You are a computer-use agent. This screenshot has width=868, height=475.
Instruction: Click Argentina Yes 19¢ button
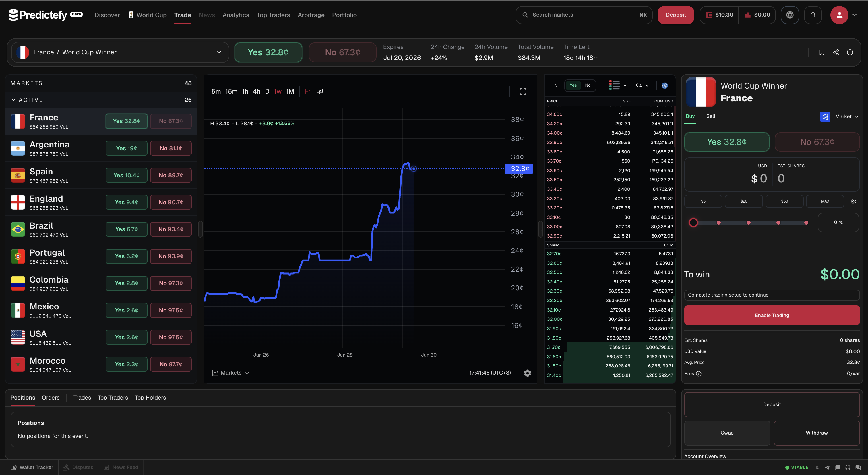(x=126, y=148)
